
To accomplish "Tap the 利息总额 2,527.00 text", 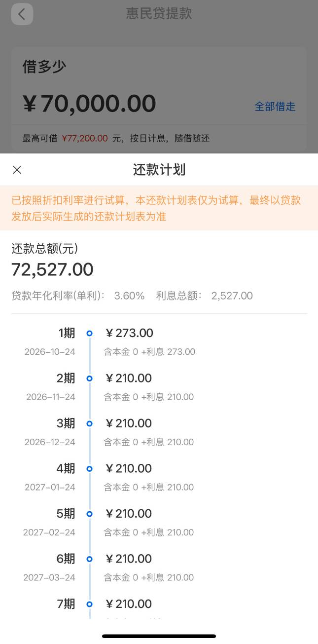I will (205, 296).
